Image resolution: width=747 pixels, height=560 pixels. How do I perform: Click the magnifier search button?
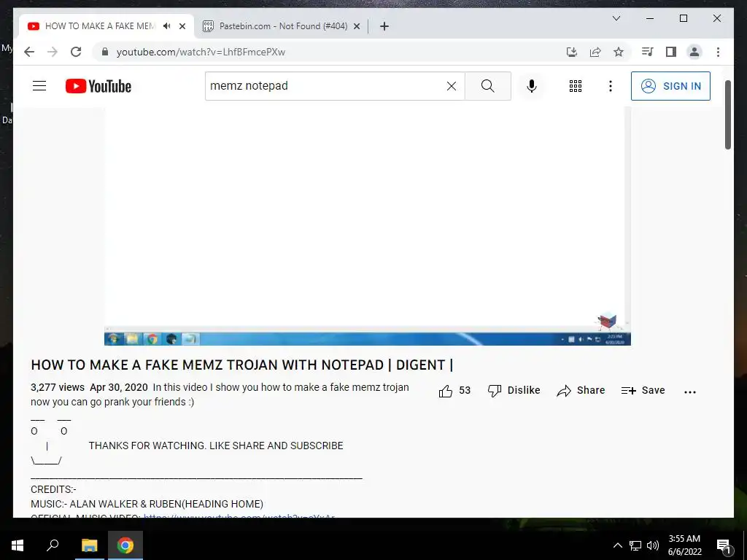pos(488,86)
